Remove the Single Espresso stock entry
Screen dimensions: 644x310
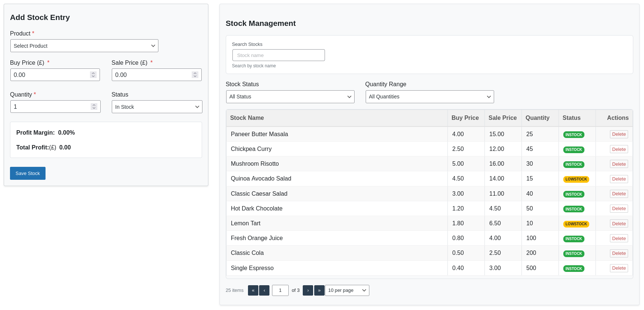[x=618, y=268]
